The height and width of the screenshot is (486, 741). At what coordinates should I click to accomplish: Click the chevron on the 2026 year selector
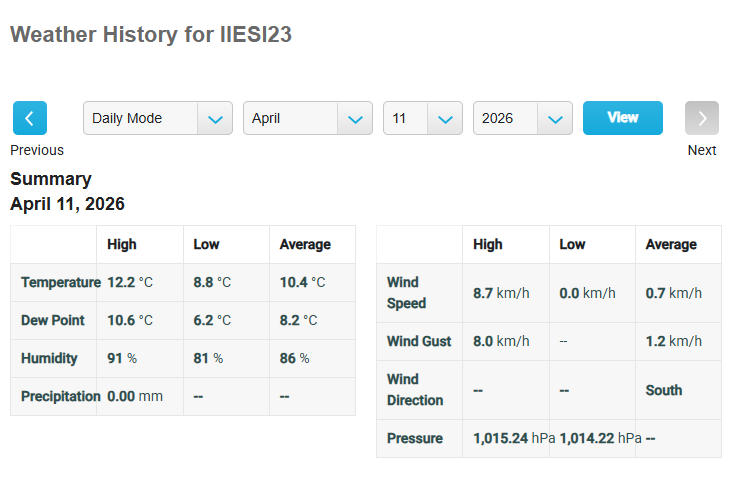(x=555, y=118)
